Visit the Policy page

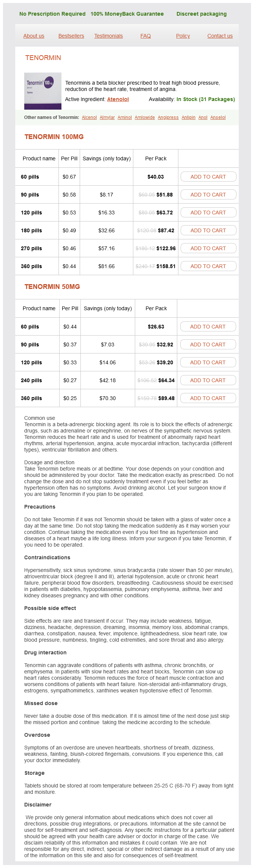tap(183, 36)
